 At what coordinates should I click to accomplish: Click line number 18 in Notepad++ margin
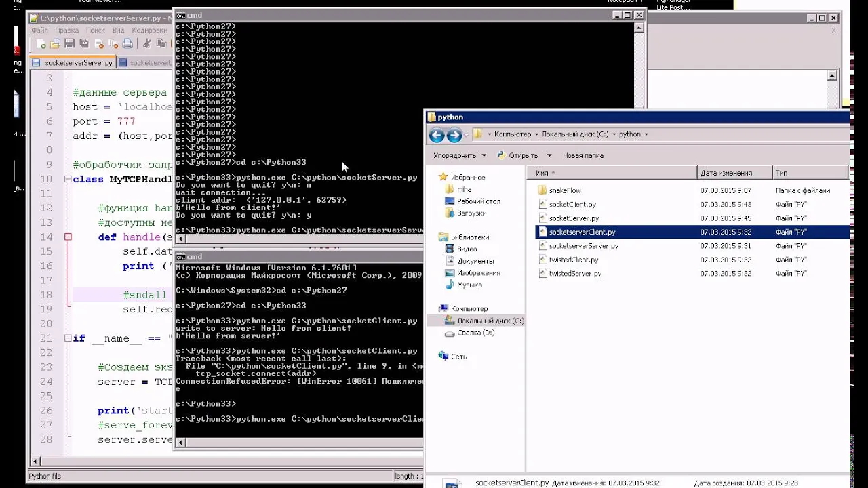[46, 295]
